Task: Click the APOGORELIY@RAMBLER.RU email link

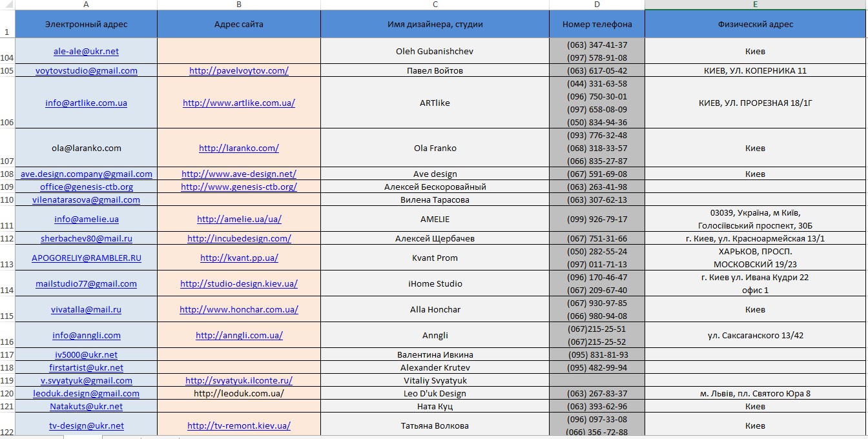Action: [86, 258]
